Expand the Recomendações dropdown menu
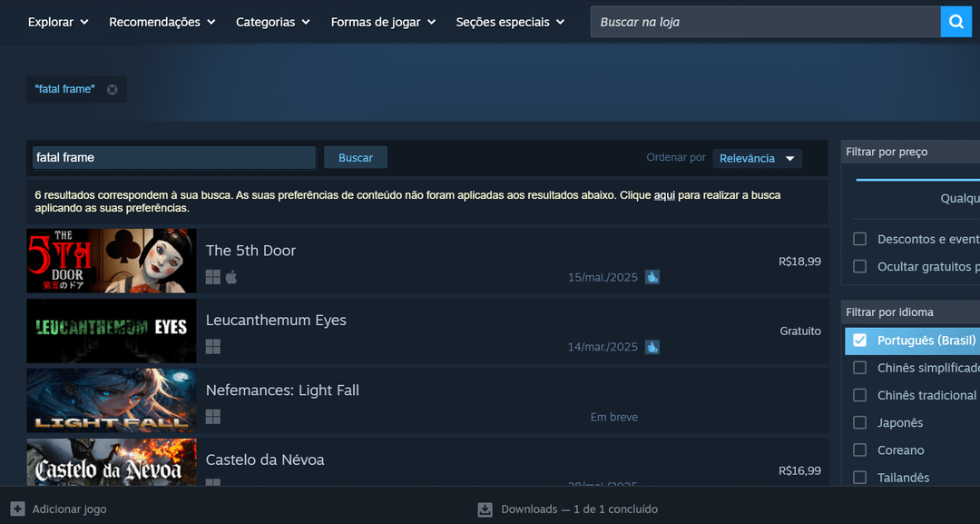The width and height of the screenshot is (980, 524). pyautogui.click(x=162, y=22)
